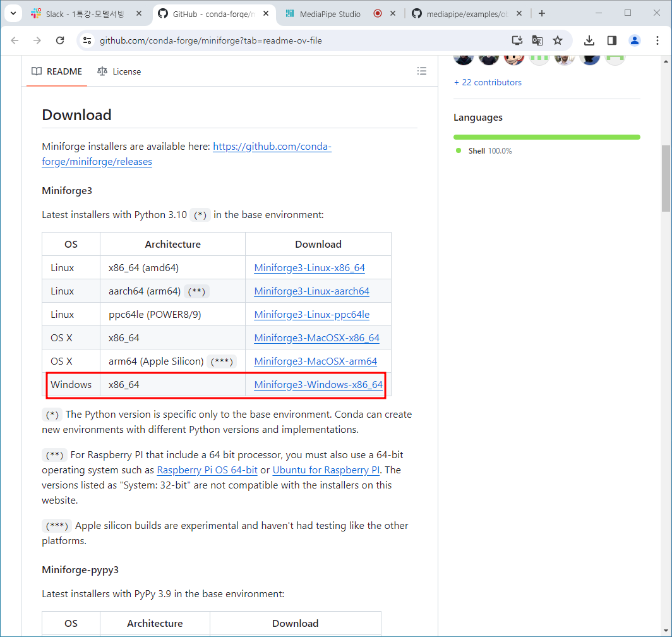Download Miniforge3-MacOSX-arm64

coord(315,361)
